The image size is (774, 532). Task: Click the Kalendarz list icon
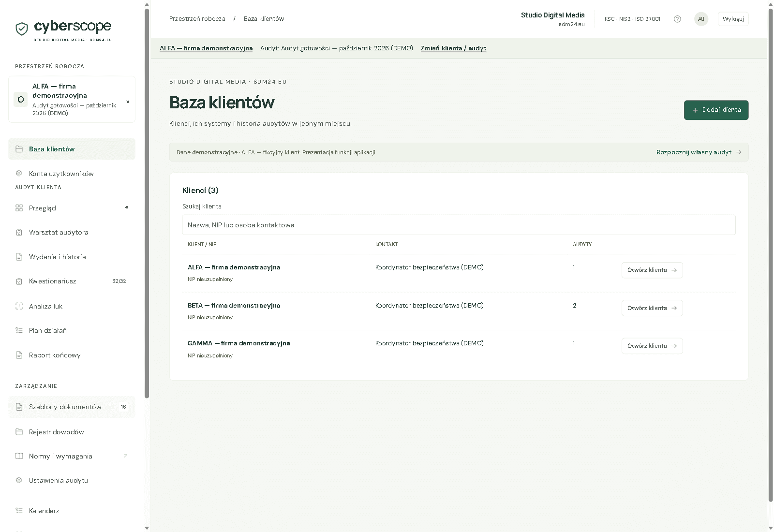pos(19,511)
